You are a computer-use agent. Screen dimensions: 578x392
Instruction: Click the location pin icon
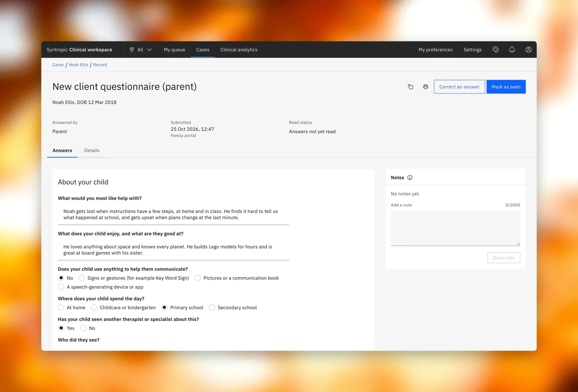[x=132, y=50]
